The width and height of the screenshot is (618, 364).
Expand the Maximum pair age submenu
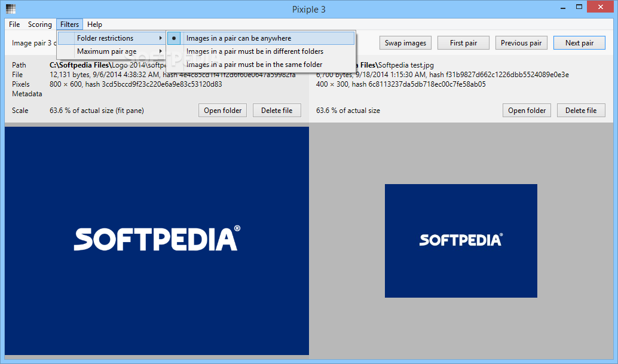coord(111,51)
